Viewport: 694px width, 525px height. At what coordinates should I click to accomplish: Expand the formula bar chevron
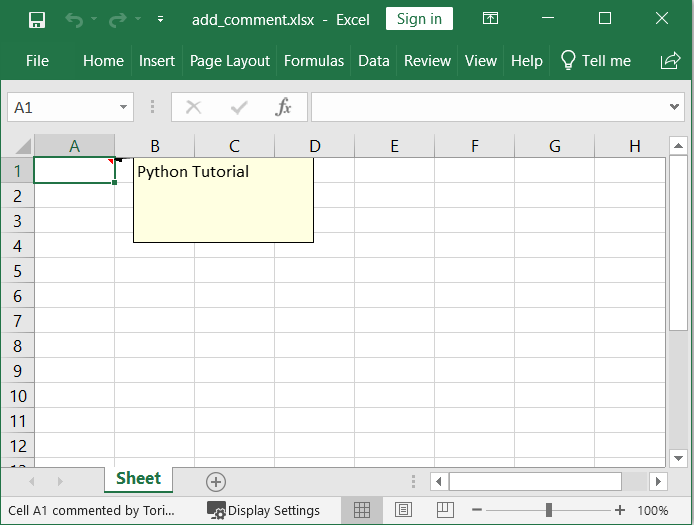[x=674, y=107]
